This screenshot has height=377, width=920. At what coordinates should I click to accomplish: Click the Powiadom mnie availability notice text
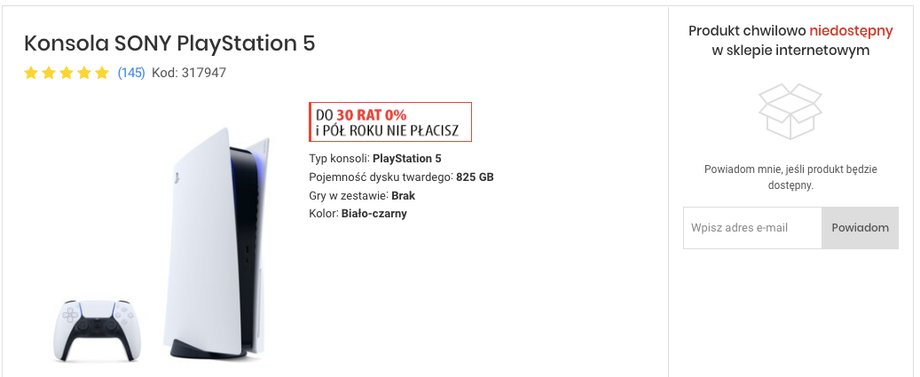coord(790,177)
